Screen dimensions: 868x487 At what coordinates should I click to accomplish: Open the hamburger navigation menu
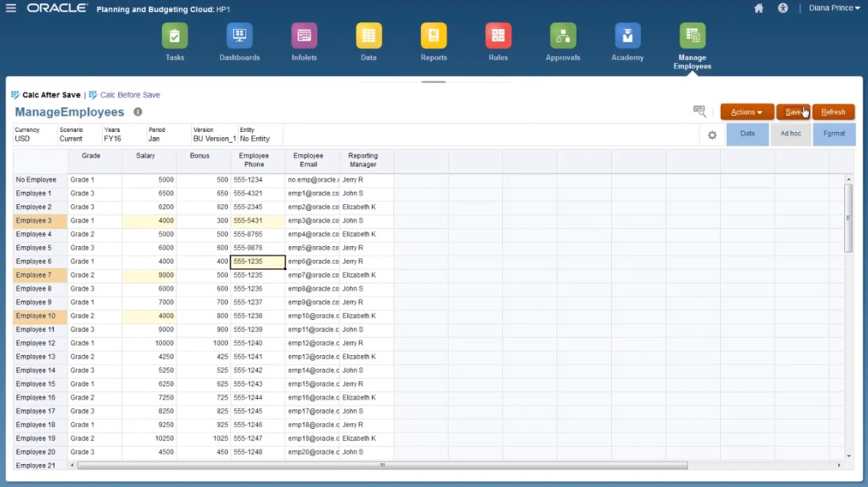[11, 8]
